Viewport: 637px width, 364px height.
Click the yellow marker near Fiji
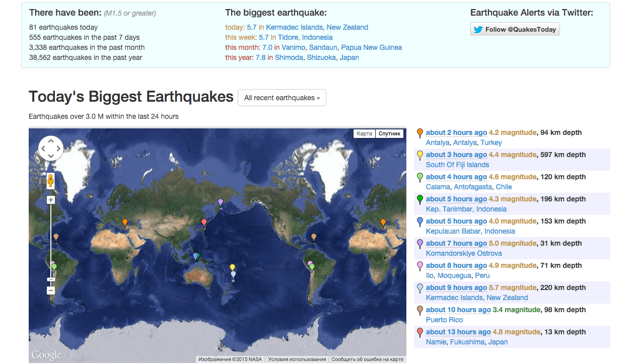[x=232, y=267]
